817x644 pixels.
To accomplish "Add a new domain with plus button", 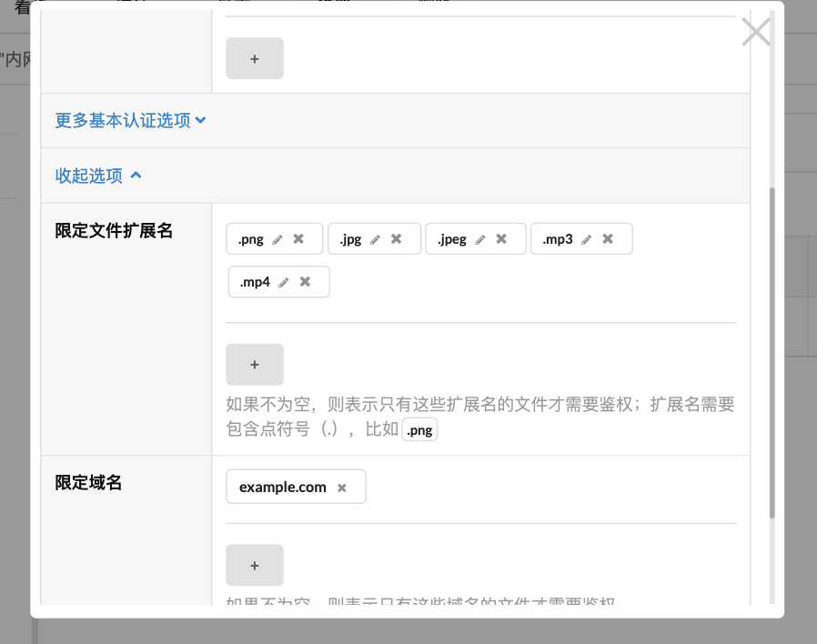I will coord(254,565).
